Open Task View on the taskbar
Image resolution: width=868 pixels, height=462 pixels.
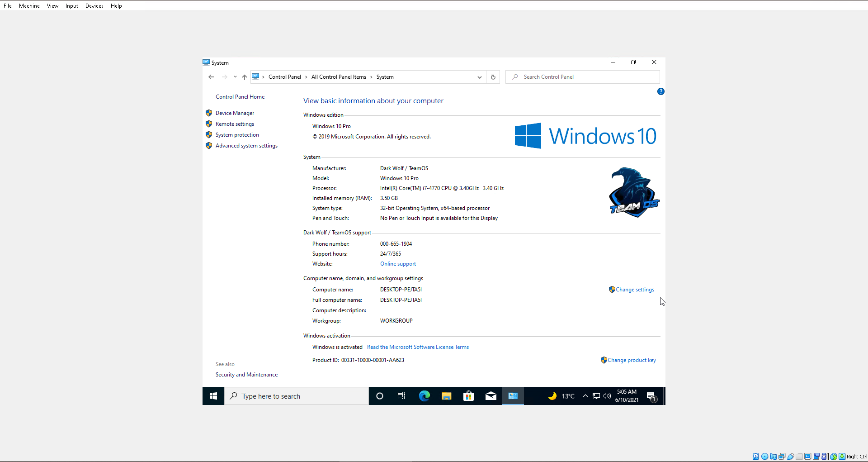pos(401,396)
